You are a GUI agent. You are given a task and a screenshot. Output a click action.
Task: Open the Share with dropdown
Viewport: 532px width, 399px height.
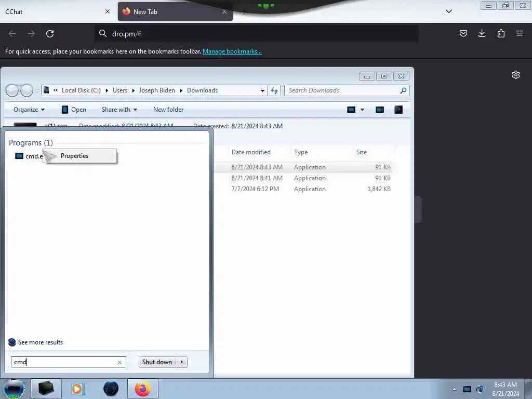119,110
